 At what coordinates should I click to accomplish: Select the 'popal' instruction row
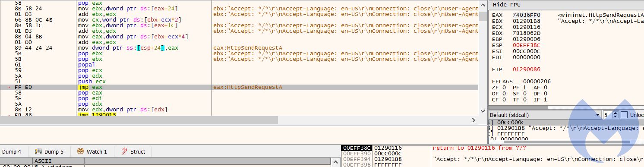86,65
